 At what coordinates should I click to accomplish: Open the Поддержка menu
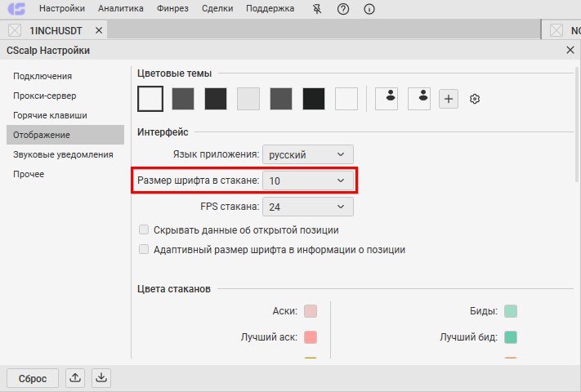(x=270, y=8)
